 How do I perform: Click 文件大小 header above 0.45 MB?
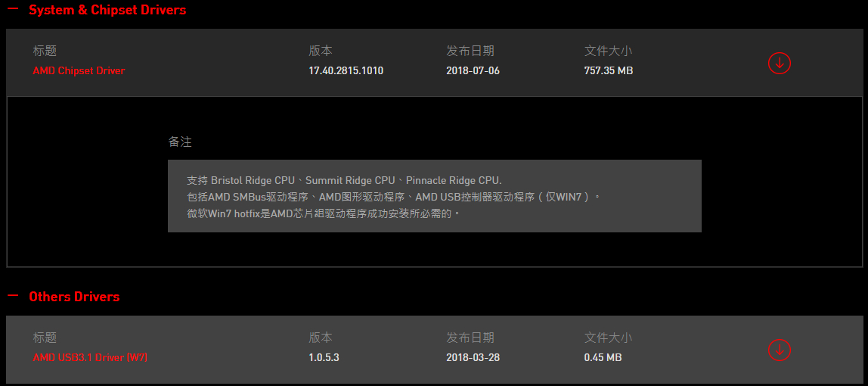click(609, 338)
